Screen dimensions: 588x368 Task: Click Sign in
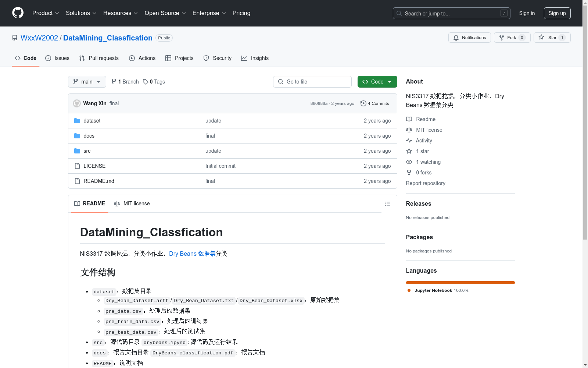click(527, 13)
